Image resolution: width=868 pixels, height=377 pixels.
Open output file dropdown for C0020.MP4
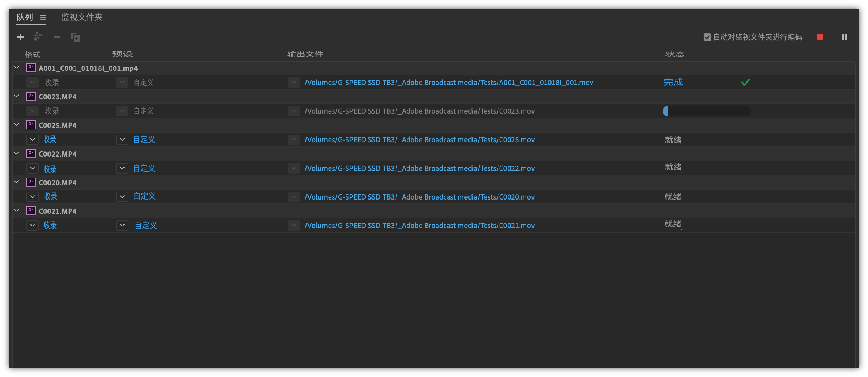point(294,197)
